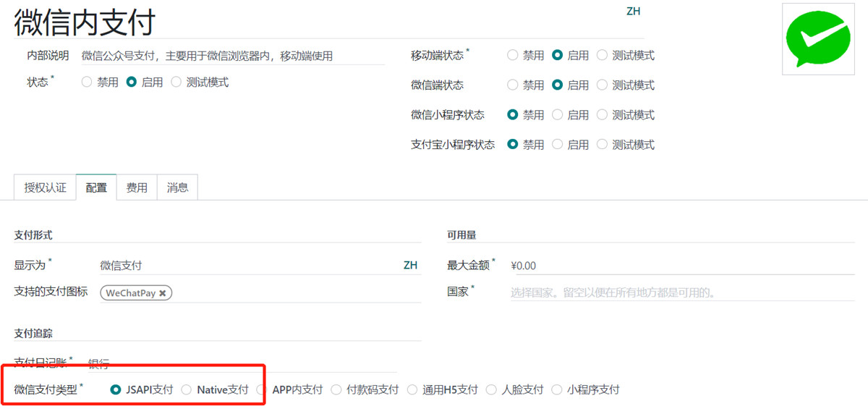Select JSAPI支付 payment type
868x409 pixels.
click(x=116, y=389)
